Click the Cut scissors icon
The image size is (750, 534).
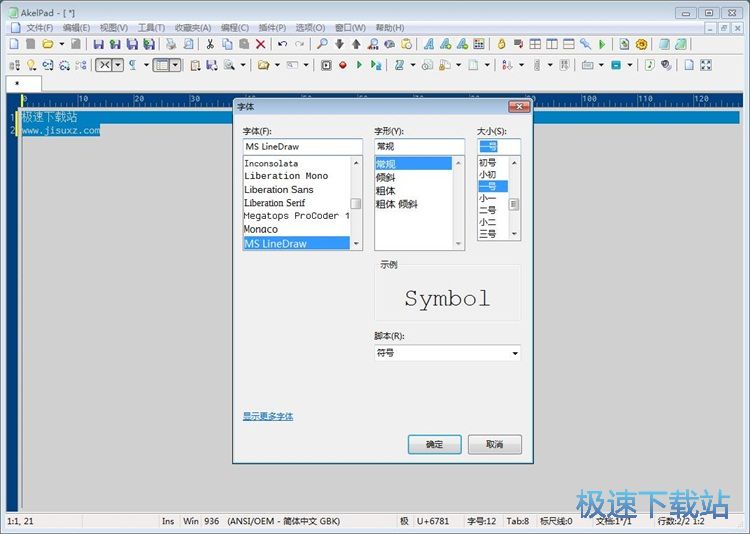point(211,44)
